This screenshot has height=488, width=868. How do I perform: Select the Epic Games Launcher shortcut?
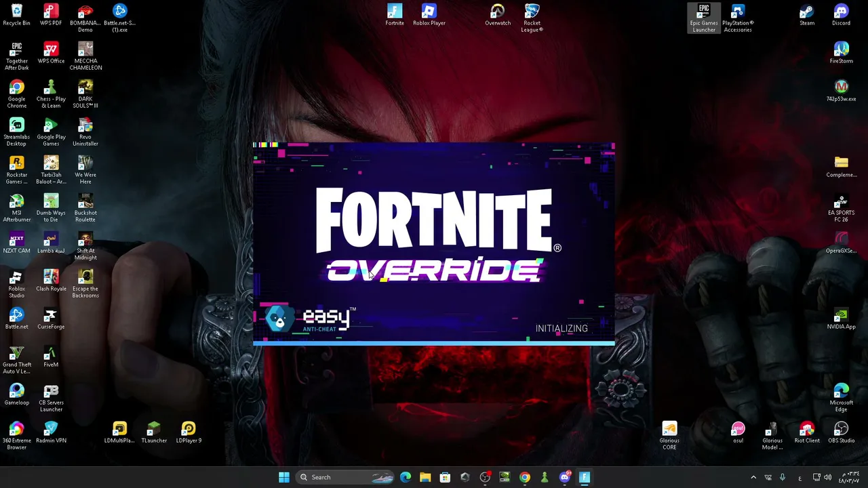[704, 18]
